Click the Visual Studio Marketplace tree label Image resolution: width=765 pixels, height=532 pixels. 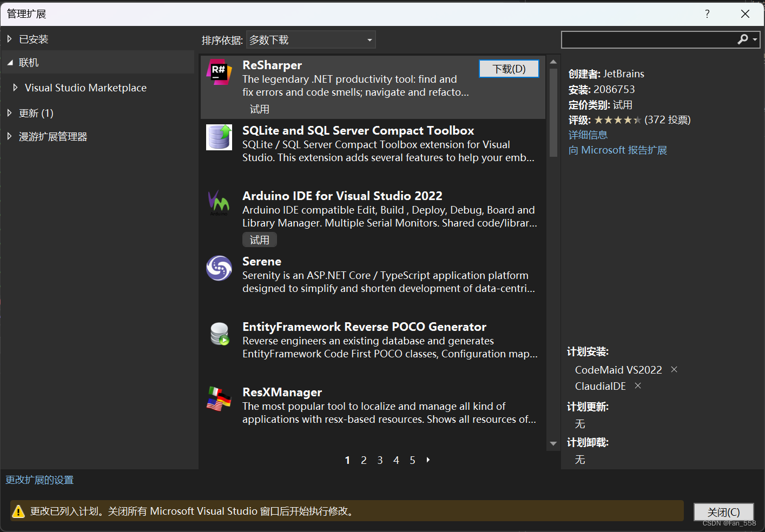85,88
